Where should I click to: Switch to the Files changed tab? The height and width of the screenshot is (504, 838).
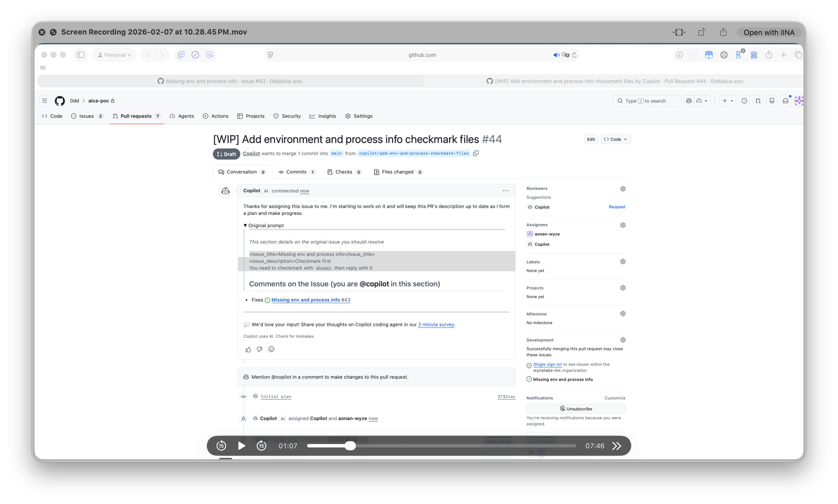tap(398, 172)
